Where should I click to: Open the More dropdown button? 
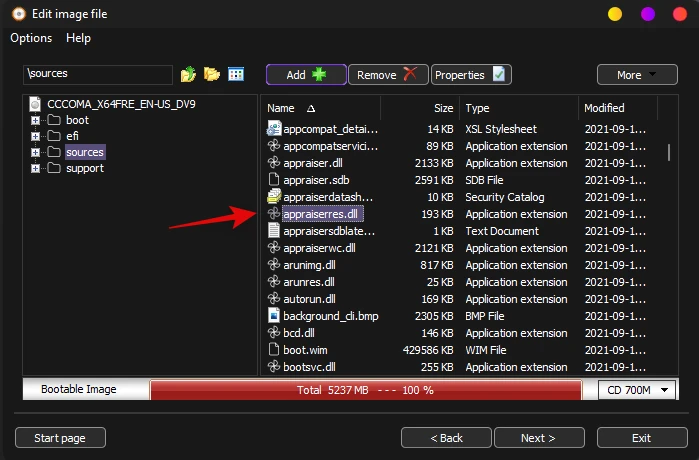coord(636,75)
